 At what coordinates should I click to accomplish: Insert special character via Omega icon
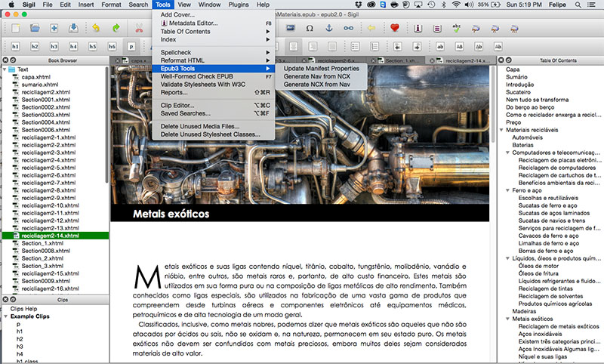[310, 28]
